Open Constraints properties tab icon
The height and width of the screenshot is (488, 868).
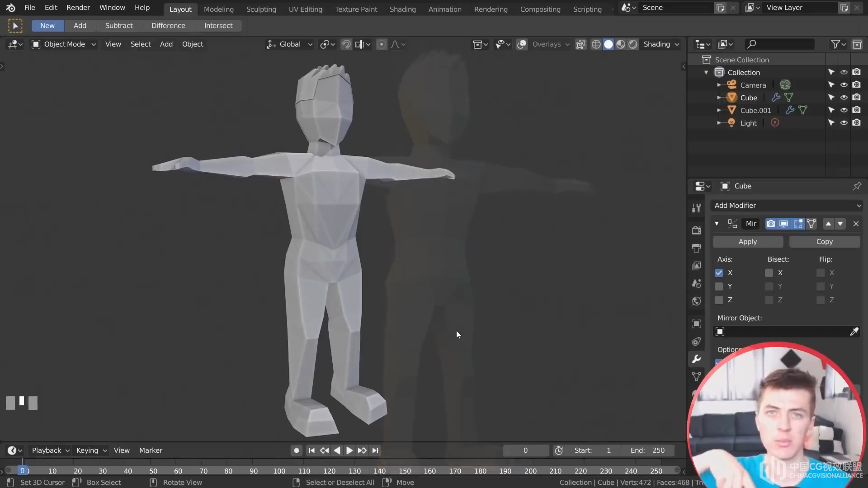[696, 342]
